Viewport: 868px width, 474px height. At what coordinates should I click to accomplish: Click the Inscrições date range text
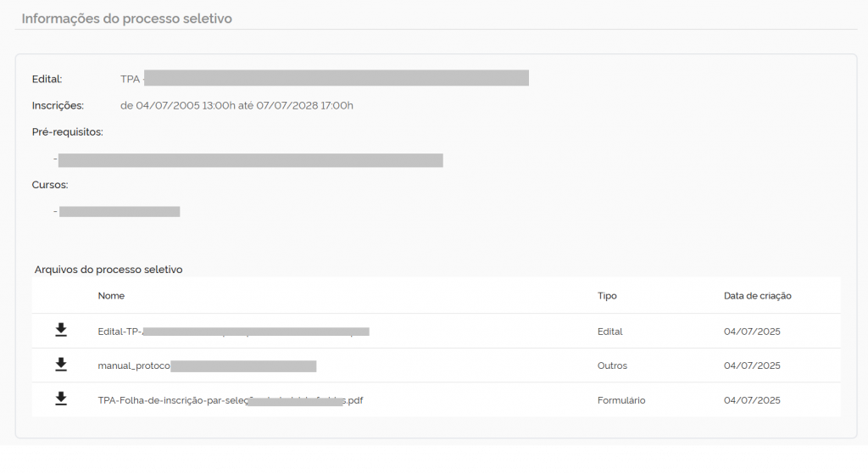236,106
